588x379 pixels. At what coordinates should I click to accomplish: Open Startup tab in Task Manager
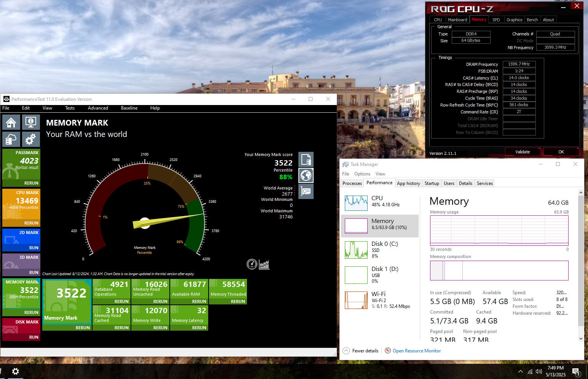coord(432,183)
